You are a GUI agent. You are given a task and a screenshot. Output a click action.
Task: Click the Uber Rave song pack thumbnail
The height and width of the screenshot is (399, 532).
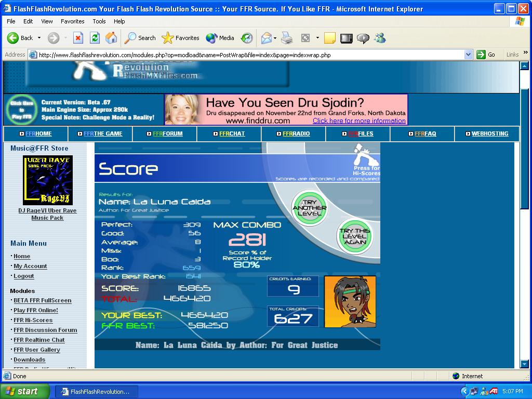pos(47,180)
